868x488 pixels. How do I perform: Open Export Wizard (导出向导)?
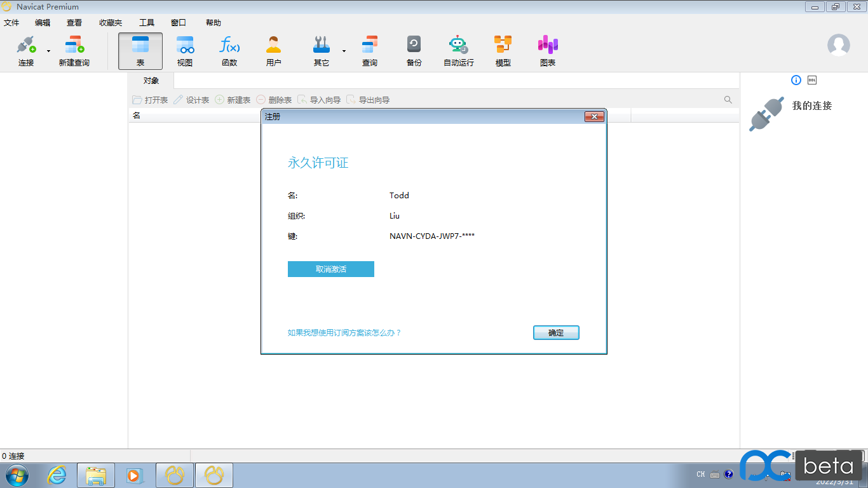pyautogui.click(x=368, y=100)
